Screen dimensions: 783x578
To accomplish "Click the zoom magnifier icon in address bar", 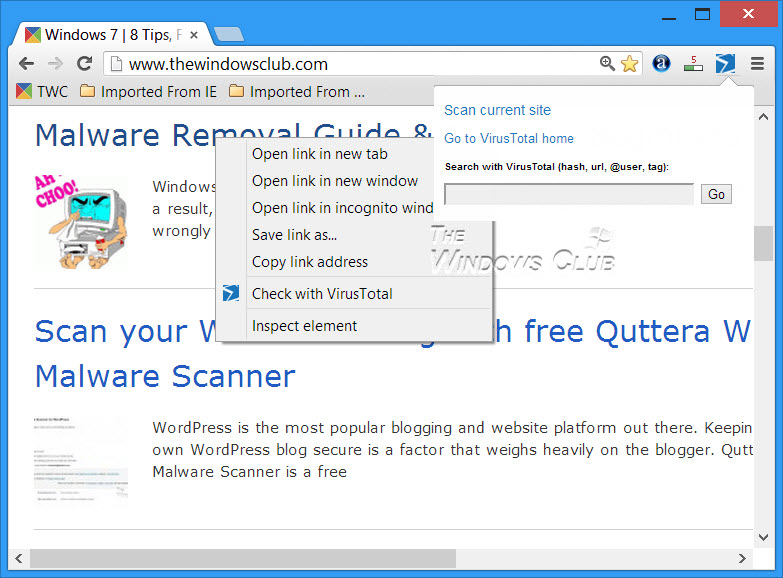I will 607,63.
